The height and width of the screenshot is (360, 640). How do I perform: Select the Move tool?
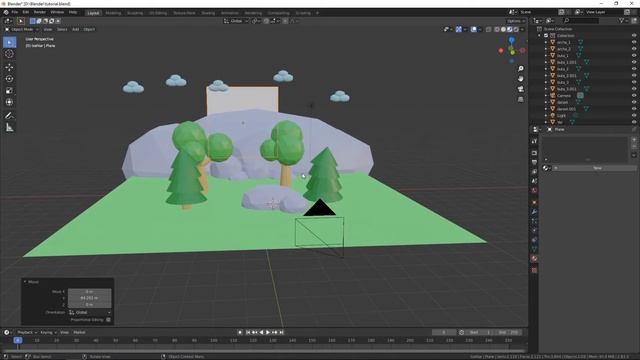coord(9,67)
